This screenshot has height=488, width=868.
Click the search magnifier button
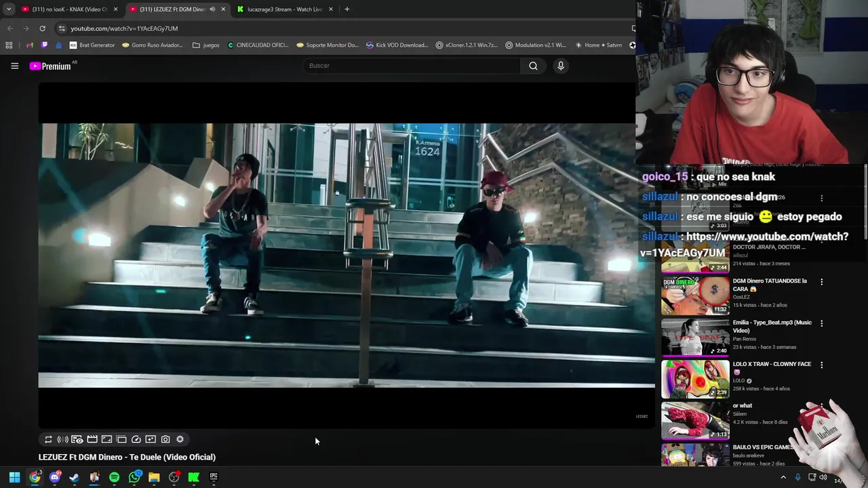click(x=533, y=66)
